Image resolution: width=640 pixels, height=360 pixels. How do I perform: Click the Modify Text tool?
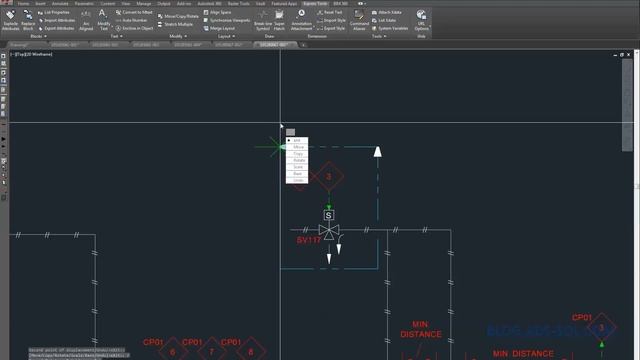(x=103, y=20)
